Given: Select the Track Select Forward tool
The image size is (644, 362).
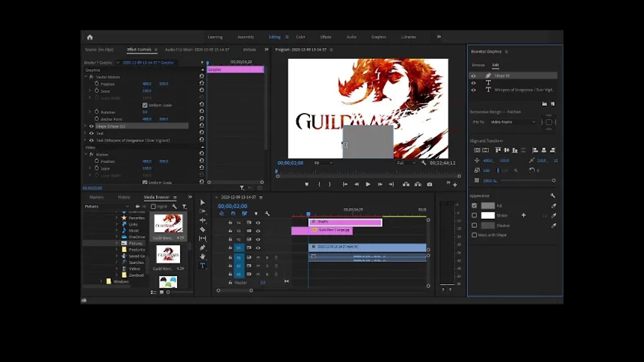Looking at the screenshot, I should click(x=202, y=211).
